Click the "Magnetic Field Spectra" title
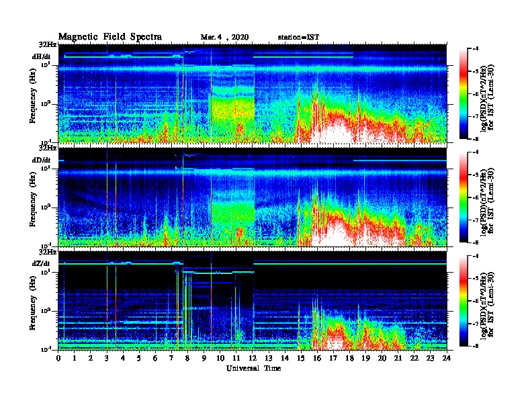Screen dimensions: 532x411 pos(110,37)
